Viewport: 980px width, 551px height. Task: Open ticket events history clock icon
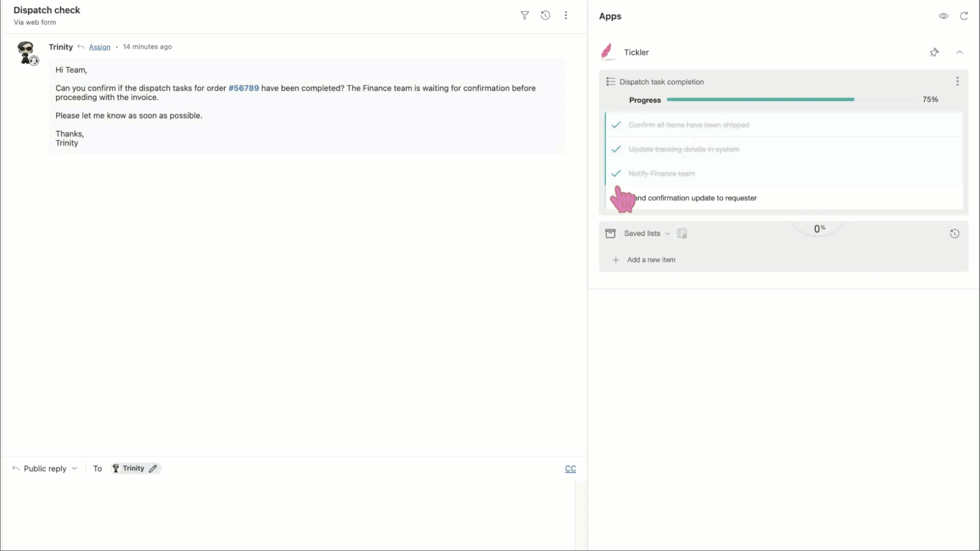[x=545, y=16]
